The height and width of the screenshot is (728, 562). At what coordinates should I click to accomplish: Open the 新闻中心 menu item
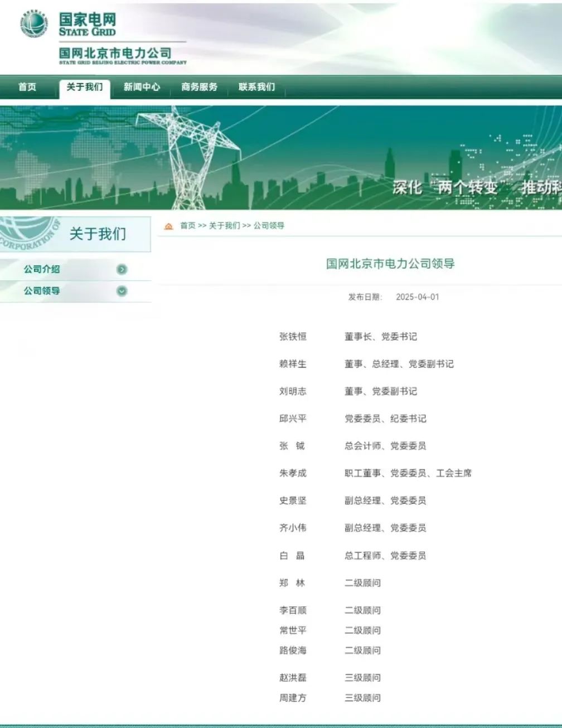tap(142, 87)
